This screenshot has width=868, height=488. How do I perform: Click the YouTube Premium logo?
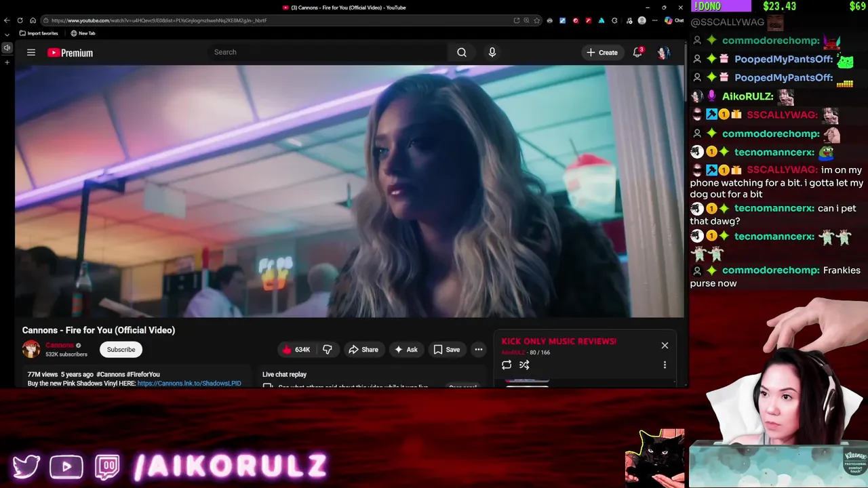pos(70,53)
